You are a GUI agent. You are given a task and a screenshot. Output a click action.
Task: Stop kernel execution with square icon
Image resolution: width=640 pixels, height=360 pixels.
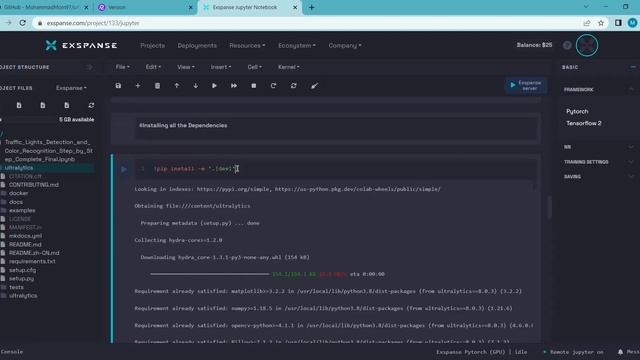tap(253, 86)
